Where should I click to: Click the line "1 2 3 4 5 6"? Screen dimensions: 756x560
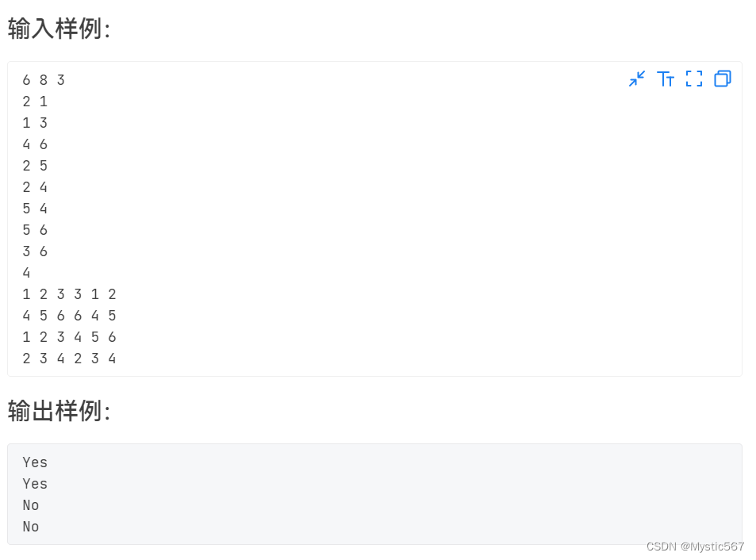tap(68, 336)
